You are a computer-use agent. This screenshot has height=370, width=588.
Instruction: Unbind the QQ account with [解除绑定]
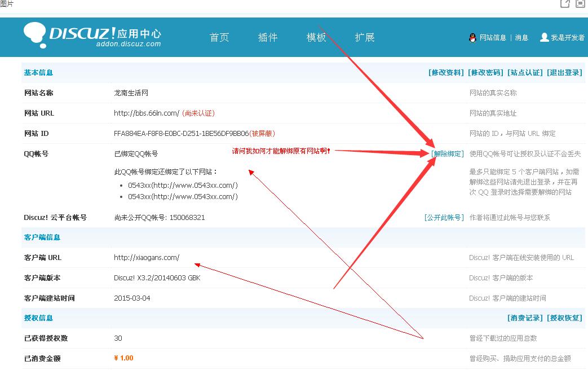[448, 154]
